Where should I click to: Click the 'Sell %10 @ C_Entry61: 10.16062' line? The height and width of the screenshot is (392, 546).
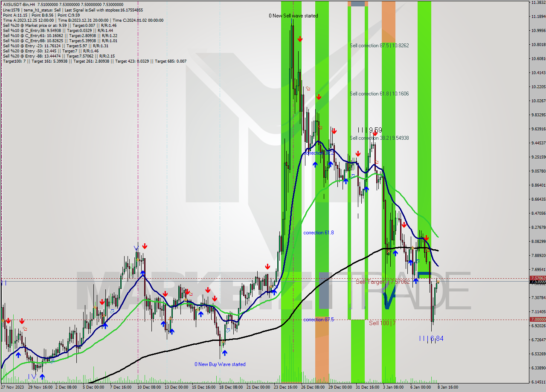coord(60,35)
